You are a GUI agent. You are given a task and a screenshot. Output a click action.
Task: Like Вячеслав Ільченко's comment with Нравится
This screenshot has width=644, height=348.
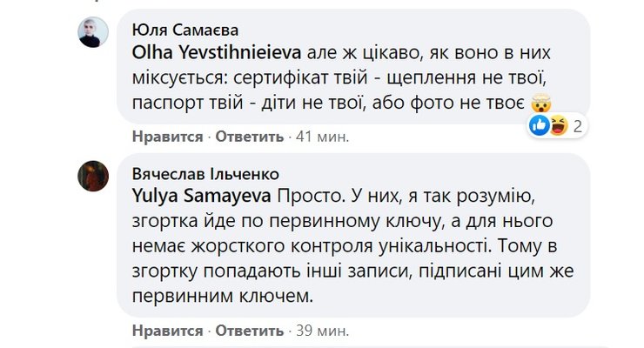coord(167,331)
